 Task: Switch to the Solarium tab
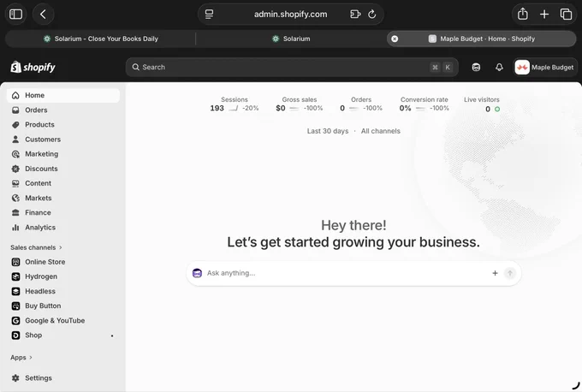291,39
